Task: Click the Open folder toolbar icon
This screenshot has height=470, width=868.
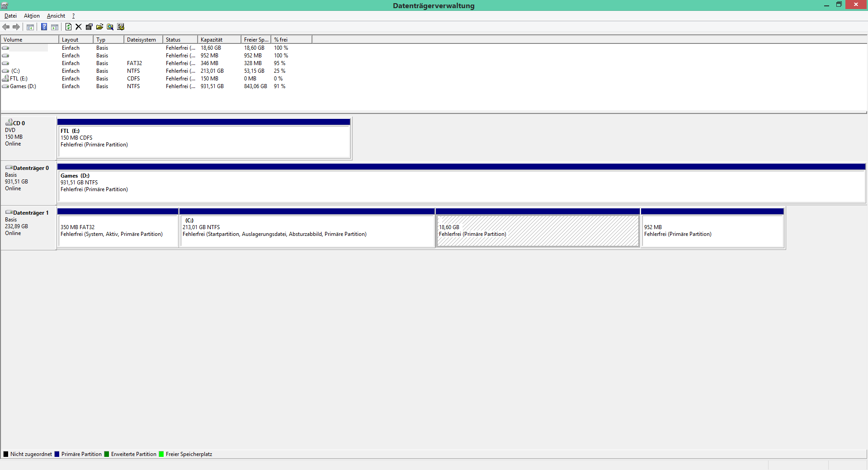Action: click(x=99, y=27)
